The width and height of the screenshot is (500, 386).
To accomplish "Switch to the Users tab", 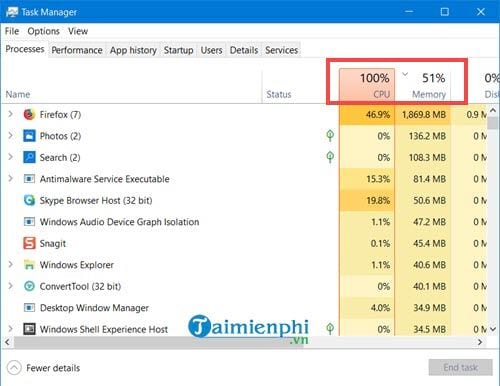I will click(211, 50).
